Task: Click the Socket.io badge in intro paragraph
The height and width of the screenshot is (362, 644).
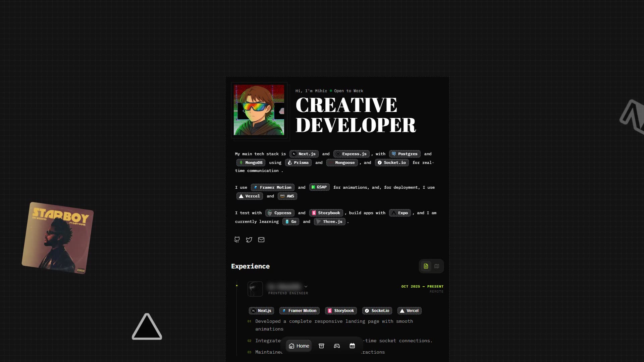Action: pos(392,163)
